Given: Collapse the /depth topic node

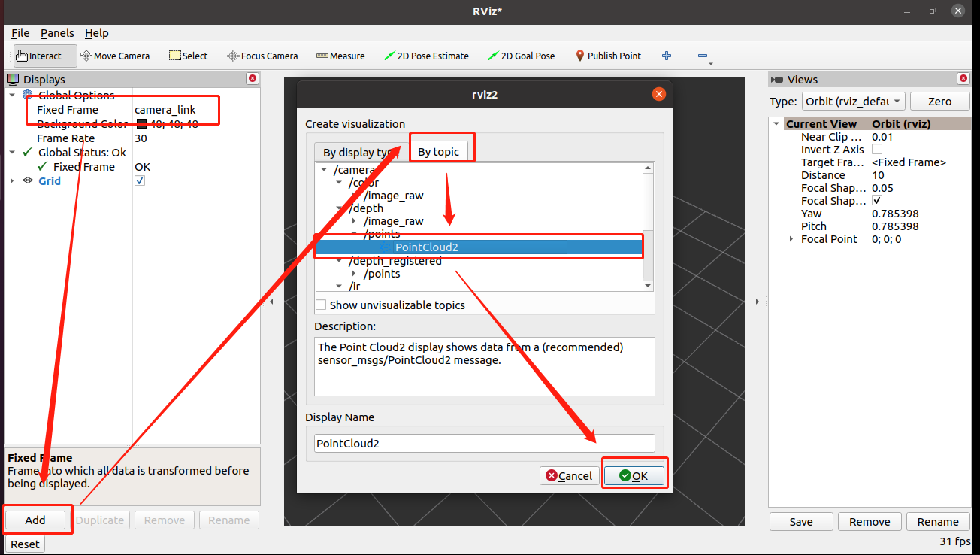Looking at the screenshot, I should [339, 208].
